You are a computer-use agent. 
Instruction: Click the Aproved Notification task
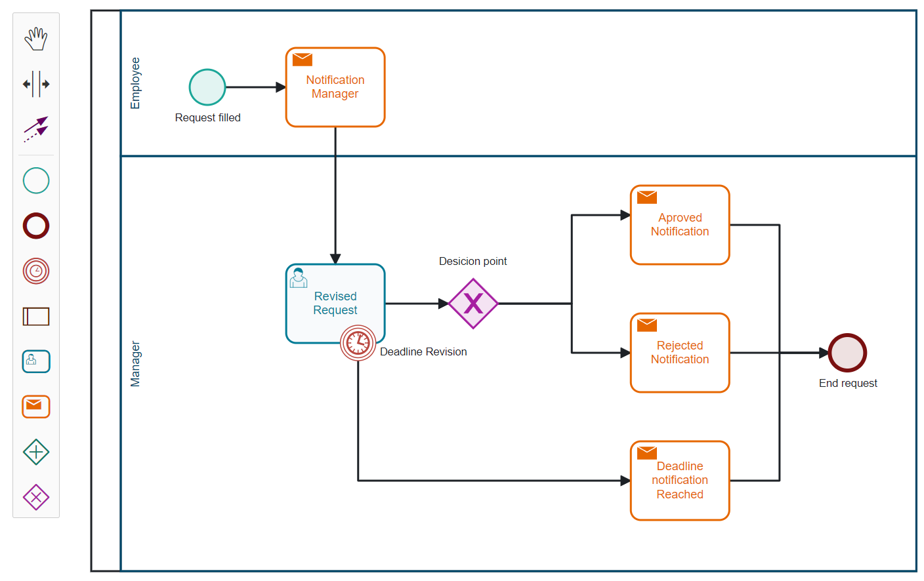click(x=680, y=225)
